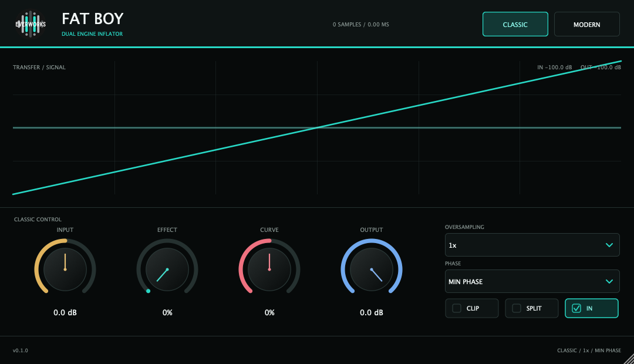This screenshot has width=634, height=364.
Task: Switch to the CLASSIC engine tab
Action: pyautogui.click(x=515, y=24)
